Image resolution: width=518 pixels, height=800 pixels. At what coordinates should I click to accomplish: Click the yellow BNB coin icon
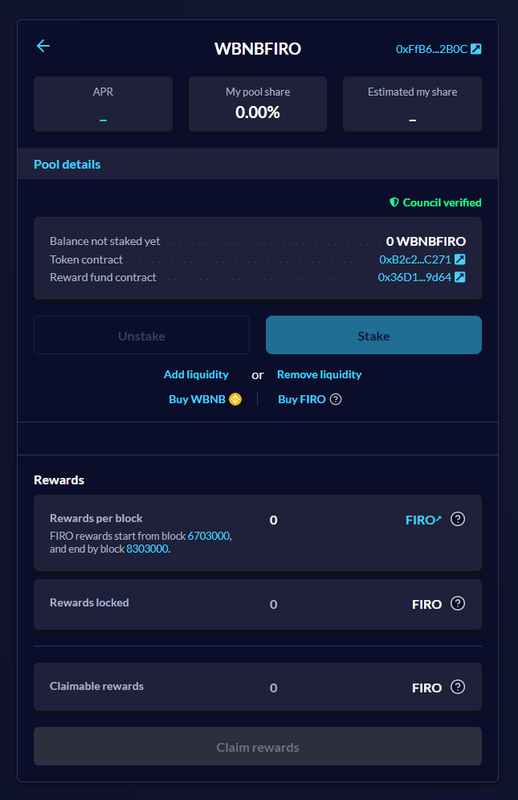pos(235,399)
